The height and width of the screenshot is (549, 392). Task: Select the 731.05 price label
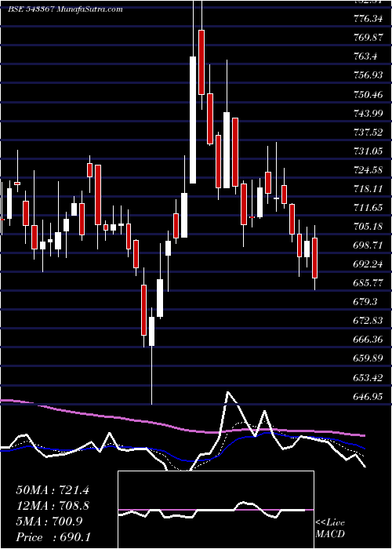[368, 151]
